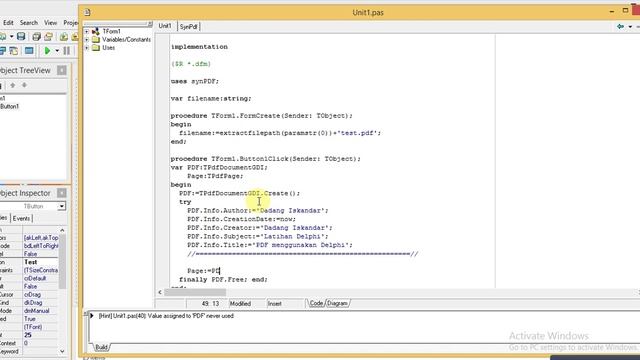
Task: Click the TForm1 class icon in code explorer
Action: [96, 31]
